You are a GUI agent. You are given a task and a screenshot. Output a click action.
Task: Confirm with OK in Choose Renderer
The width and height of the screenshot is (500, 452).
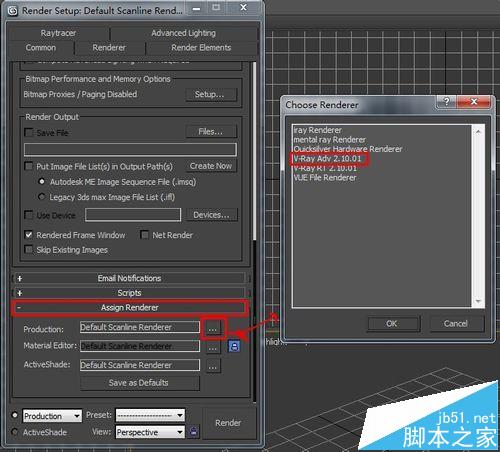click(393, 324)
